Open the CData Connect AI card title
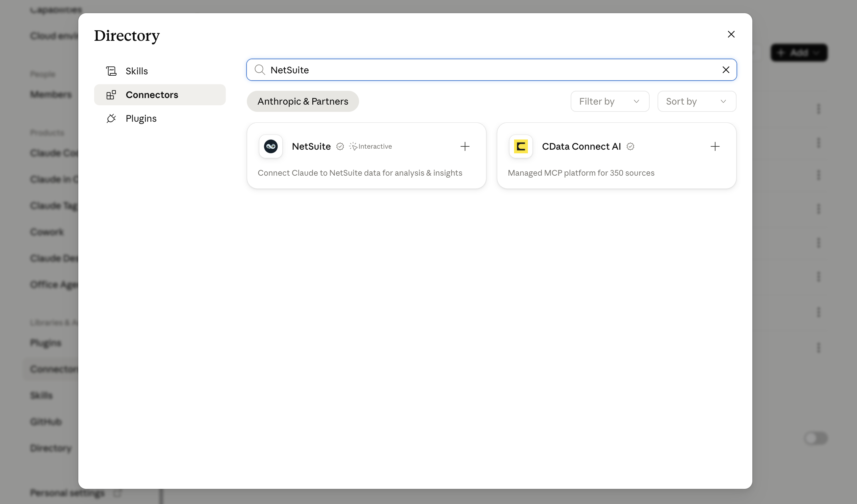857x504 pixels. tap(581, 146)
